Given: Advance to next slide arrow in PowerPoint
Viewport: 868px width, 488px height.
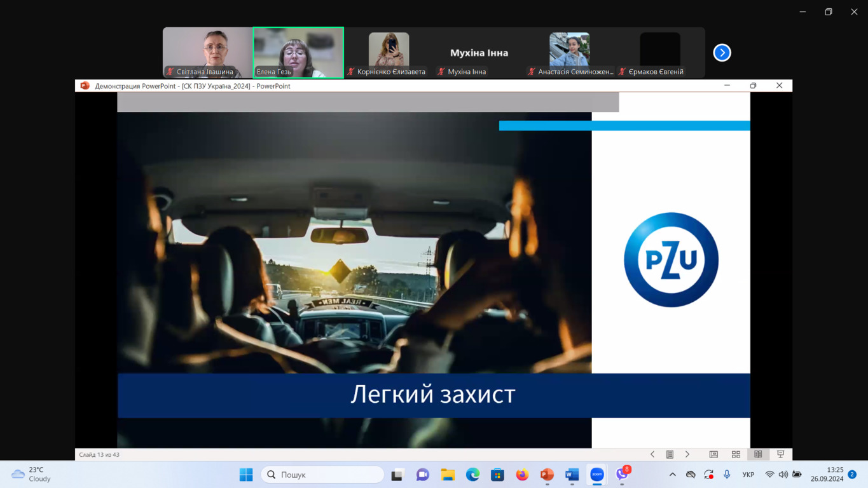Looking at the screenshot, I should tap(687, 454).
